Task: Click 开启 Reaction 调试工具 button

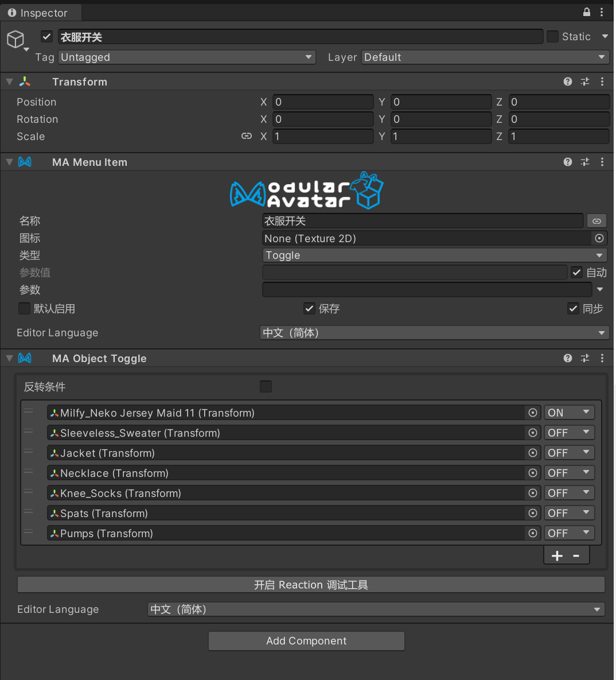Action: tap(311, 585)
